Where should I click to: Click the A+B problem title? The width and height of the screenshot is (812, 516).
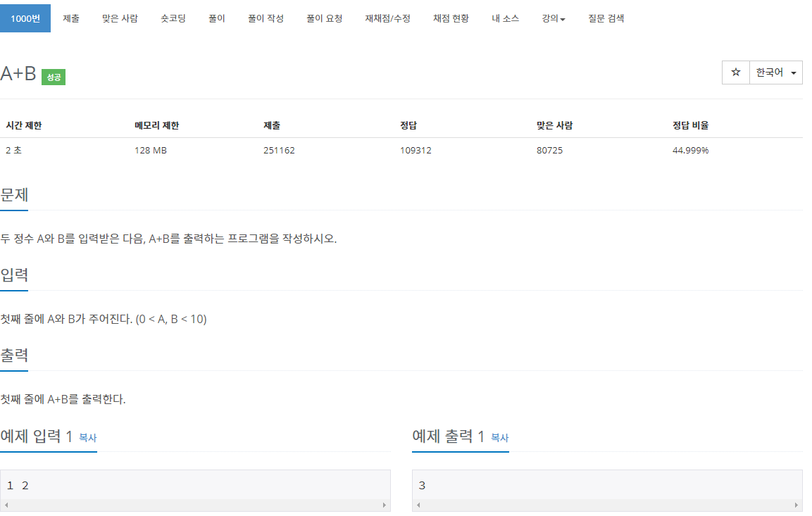tap(18, 73)
